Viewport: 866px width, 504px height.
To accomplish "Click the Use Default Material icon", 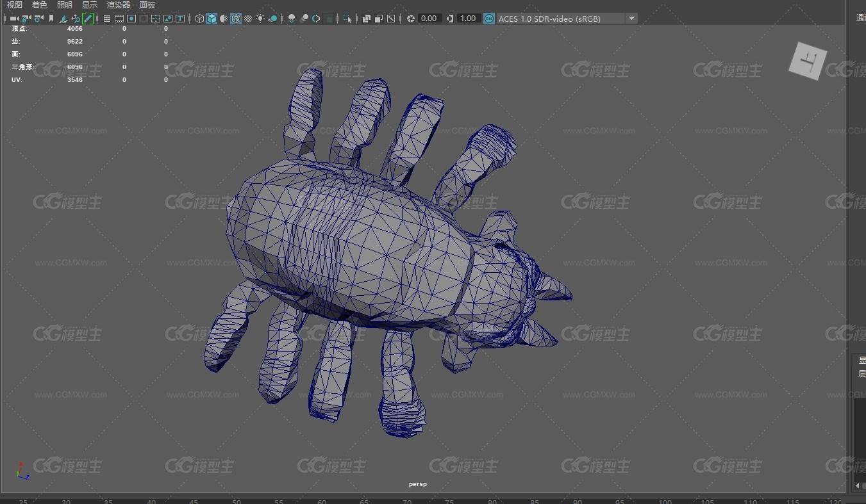I will pyautogui.click(x=224, y=19).
